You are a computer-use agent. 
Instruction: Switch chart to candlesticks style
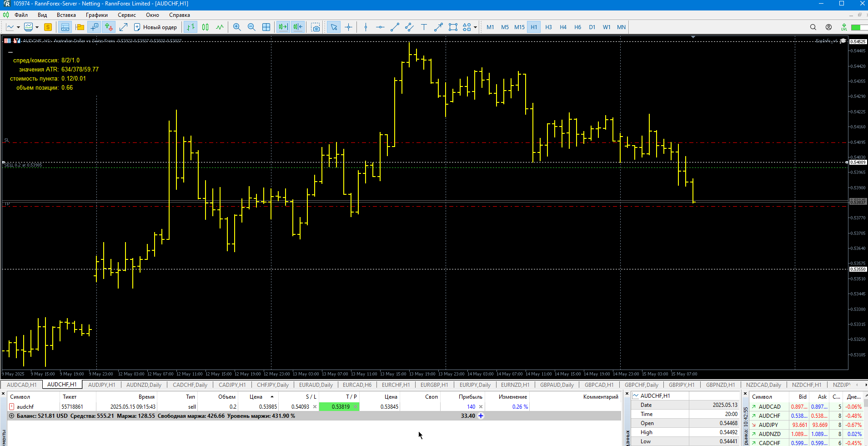(x=205, y=27)
